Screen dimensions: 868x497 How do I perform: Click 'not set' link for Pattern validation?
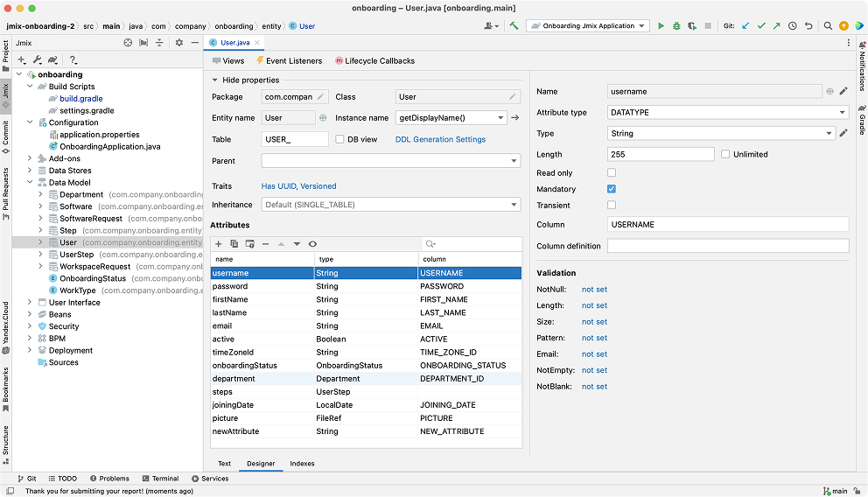pyautogui.click(x=594, y=338)
